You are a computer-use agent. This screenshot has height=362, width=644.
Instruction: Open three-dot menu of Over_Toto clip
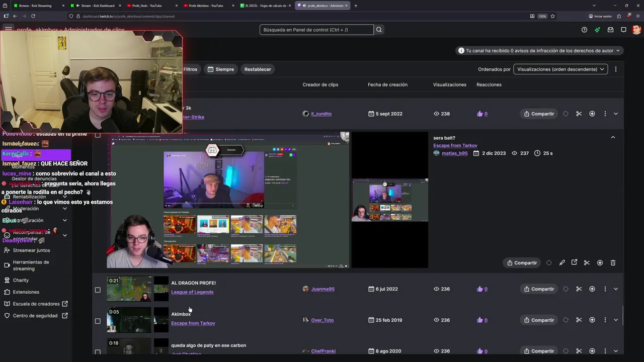(605, 320)
